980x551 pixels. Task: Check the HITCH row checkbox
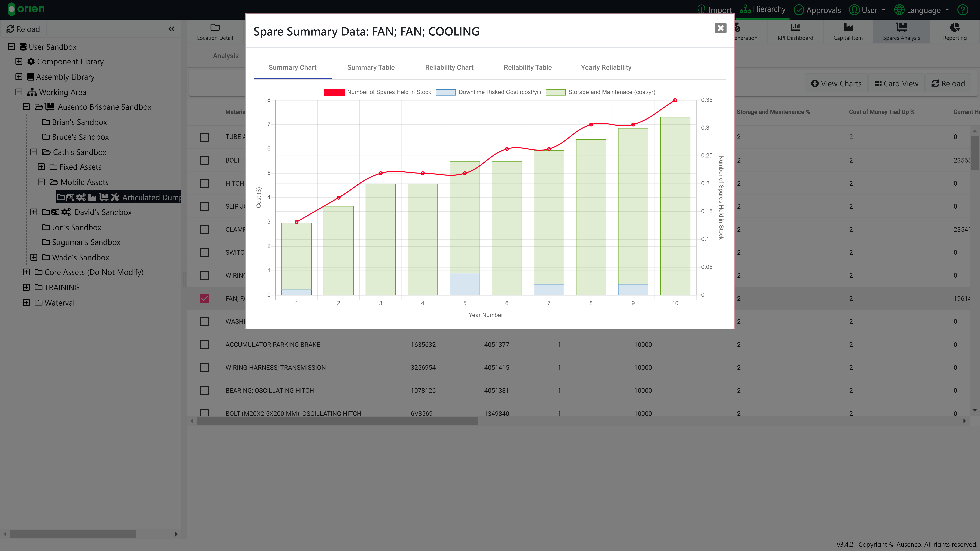coord(204,183)
